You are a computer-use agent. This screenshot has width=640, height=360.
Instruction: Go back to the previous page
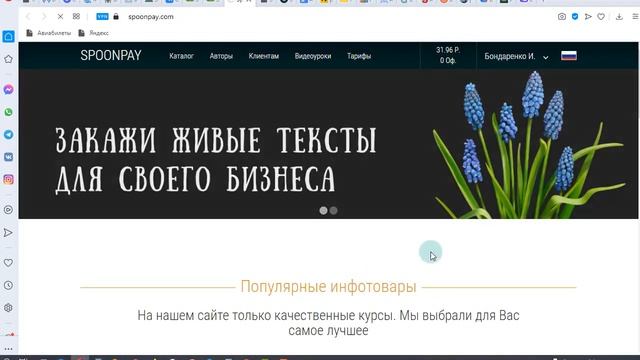pyautogui.click(x=28, y=17)
